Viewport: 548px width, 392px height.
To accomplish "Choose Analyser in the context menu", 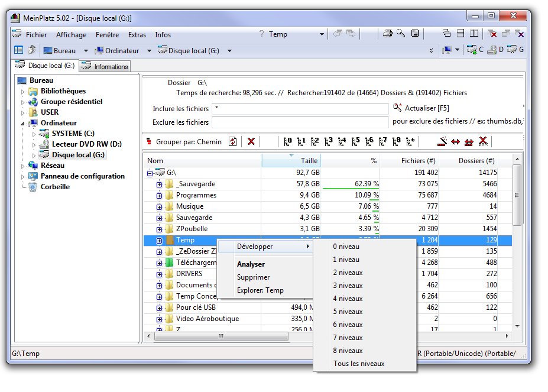I will (x=251, y=264).
